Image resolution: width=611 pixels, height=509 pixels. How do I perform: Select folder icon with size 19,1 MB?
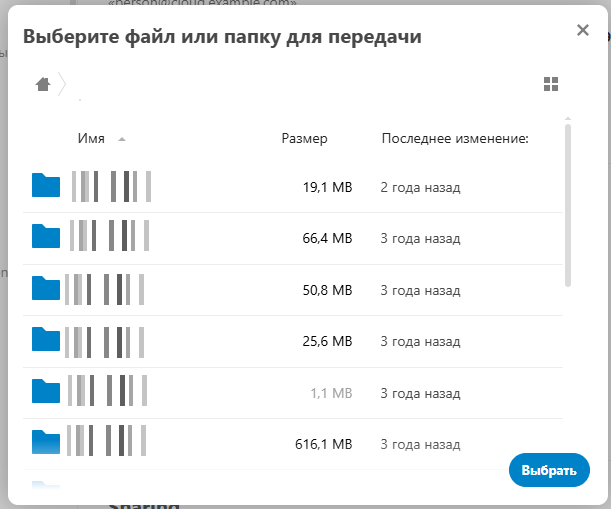[46, 186]
